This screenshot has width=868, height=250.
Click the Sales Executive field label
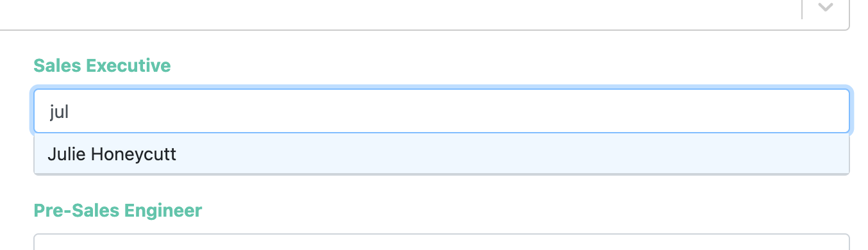[x=102, y=65]
